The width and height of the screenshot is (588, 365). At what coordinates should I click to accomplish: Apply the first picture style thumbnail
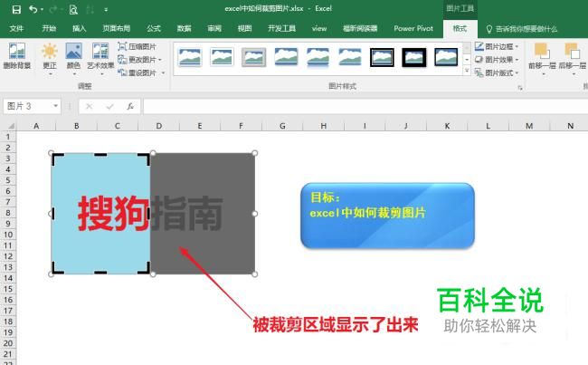190,57
